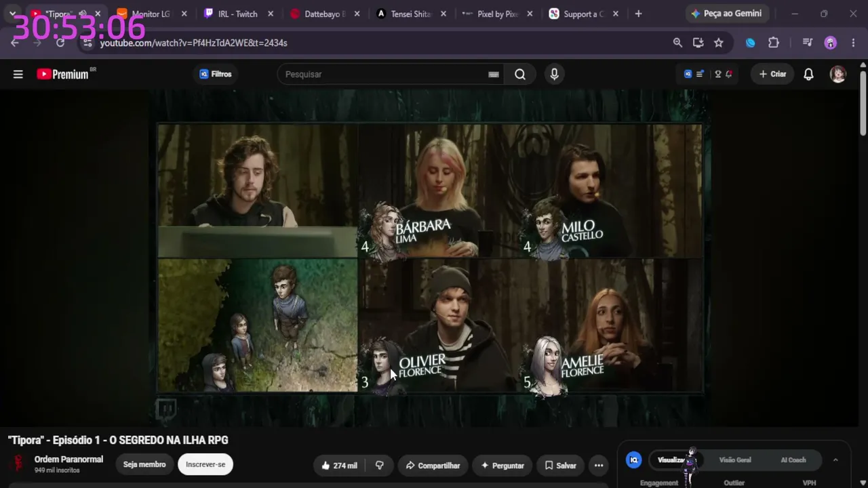868x488 pixels.
Task: Click the Compartilhar share button
Action: click(433, 466)
